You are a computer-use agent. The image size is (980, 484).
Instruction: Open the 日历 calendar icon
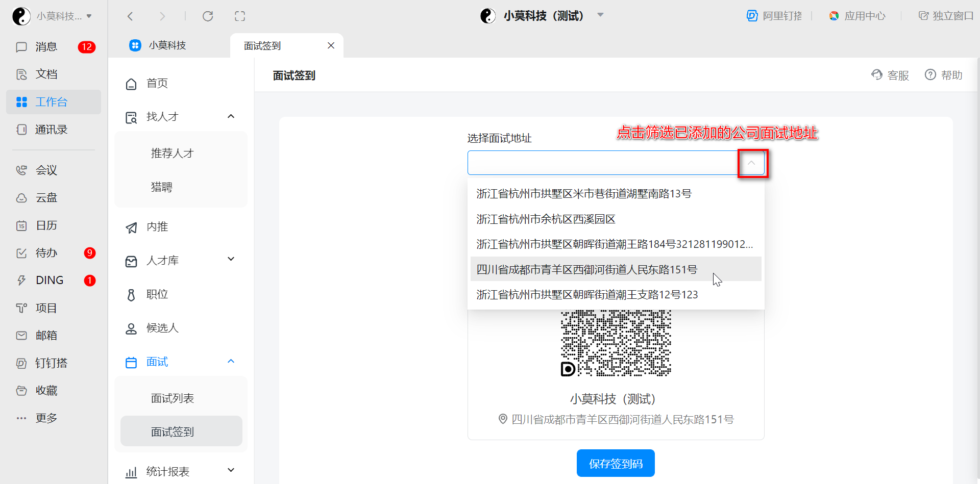pos(21,225)
